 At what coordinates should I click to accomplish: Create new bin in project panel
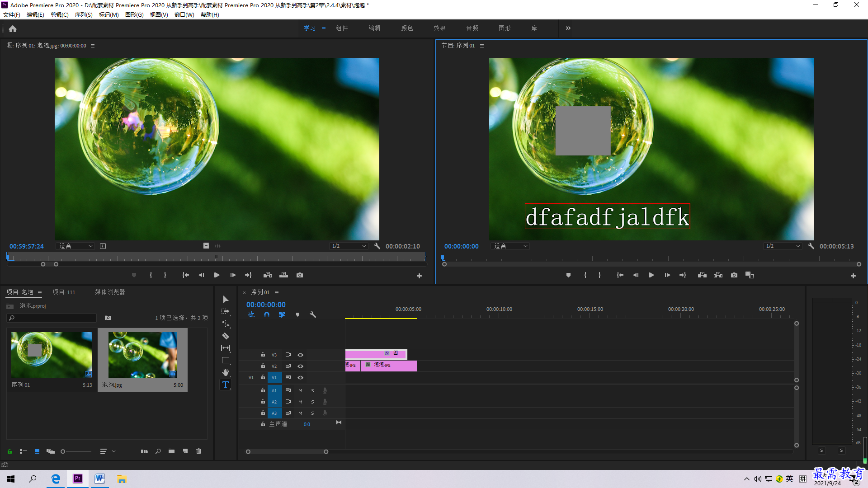tap(171, 451)
